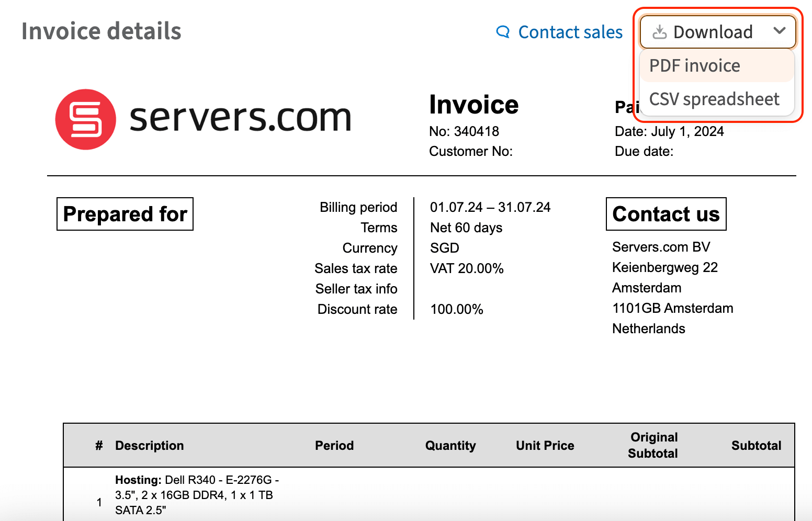
Task: Click the servers.com wordmark text
Action: point(240,118)
